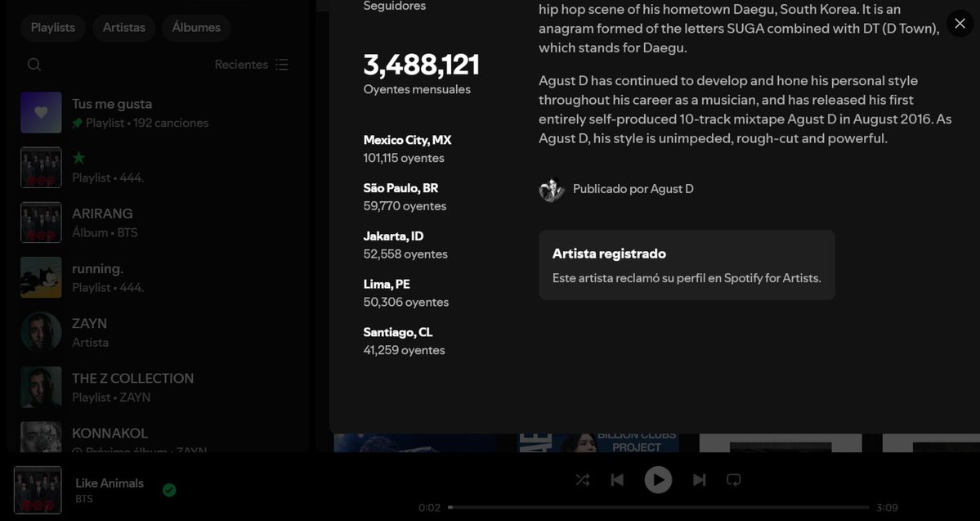Click the pinned icon on Tus me gusta

tap(77, 124)
